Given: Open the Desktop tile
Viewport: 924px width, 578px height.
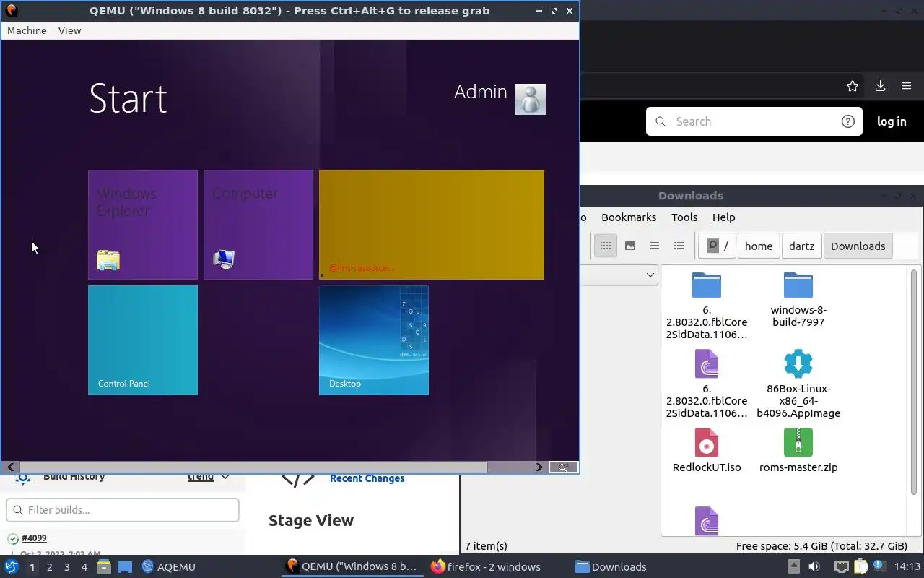Looking at the screenshot, I should tap(374, 340).
